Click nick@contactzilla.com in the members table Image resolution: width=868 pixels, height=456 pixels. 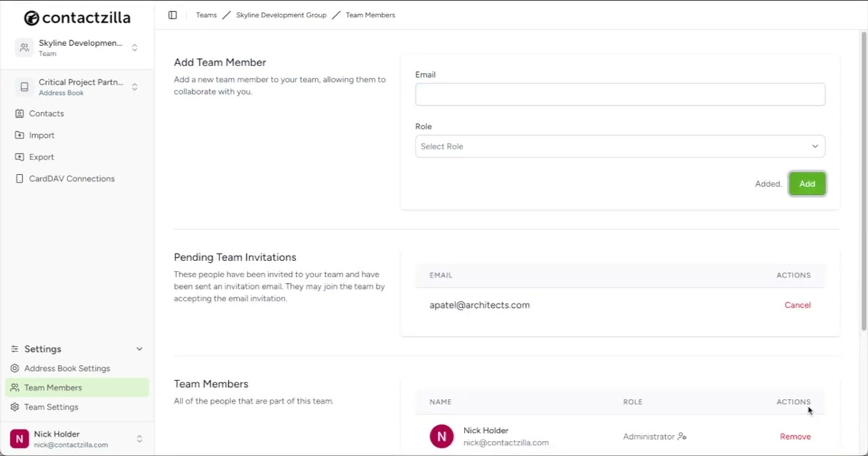coord(506,443)
